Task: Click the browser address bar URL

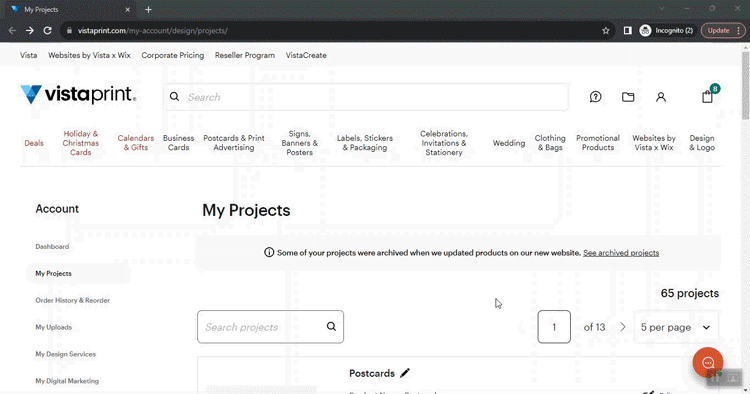Action: click(x=153, y=31)
